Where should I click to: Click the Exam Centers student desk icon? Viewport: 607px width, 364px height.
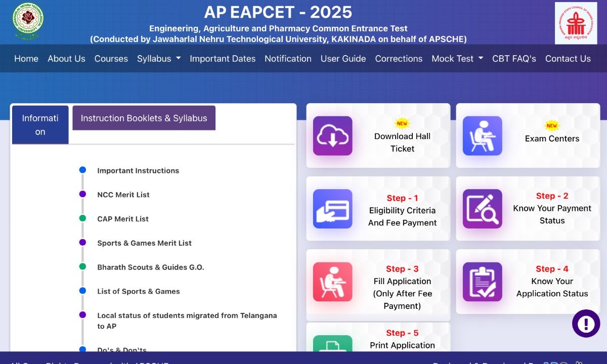click(x=482, y=135)
